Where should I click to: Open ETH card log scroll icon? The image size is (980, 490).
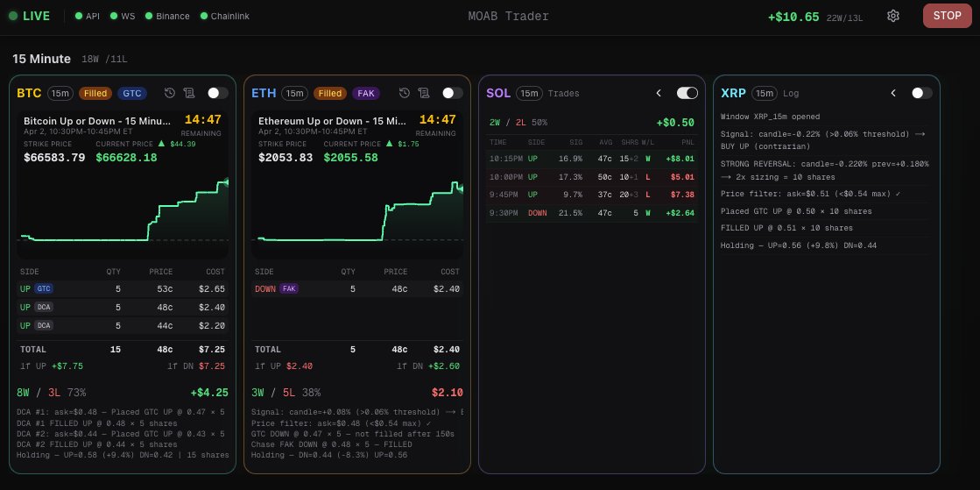coord(424,93)
